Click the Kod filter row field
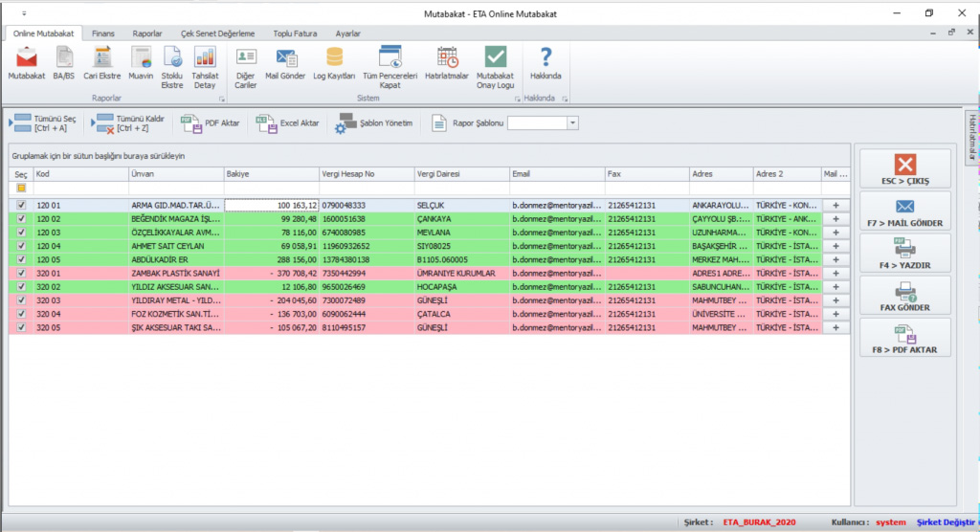 click(80, 188)
